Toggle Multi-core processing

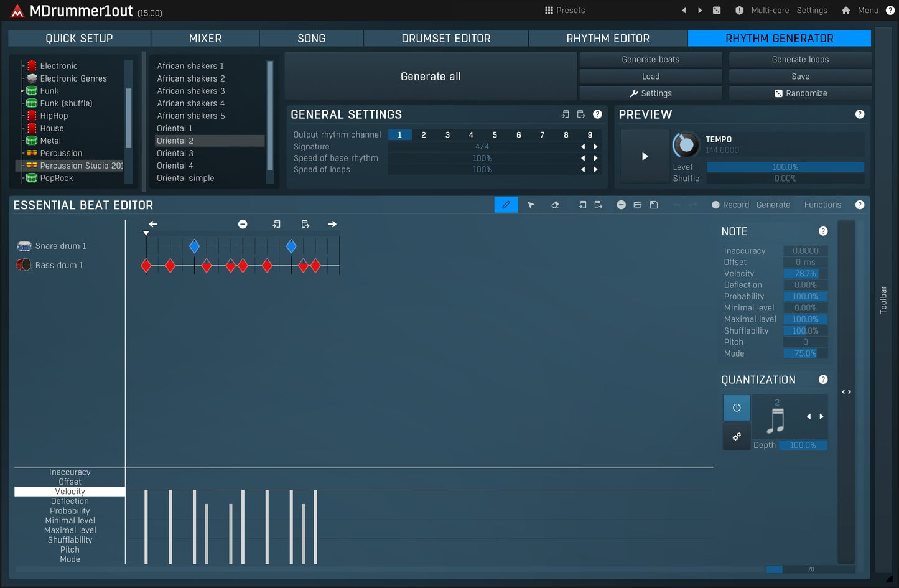click(770, 10)
